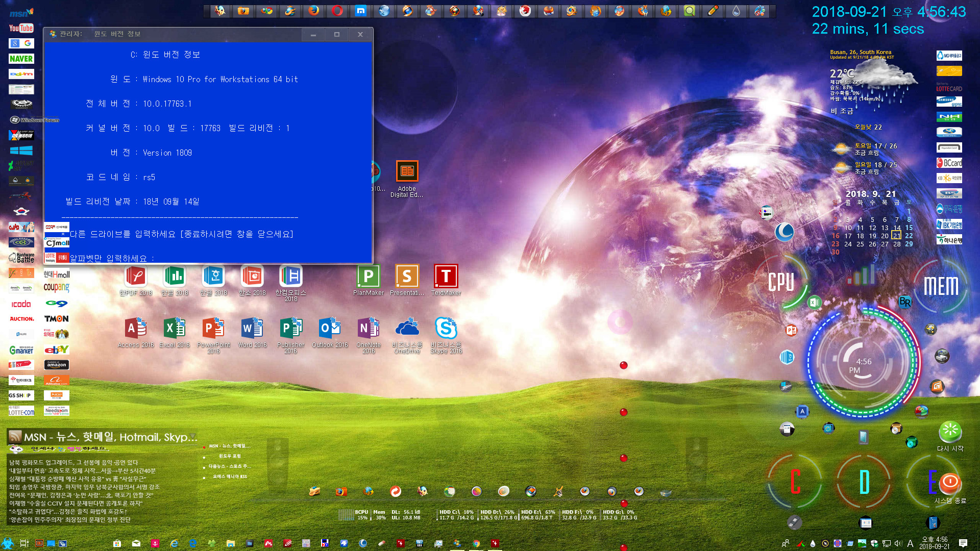980x551 pixels.
Task: Open Outlook 2016 desktop icon
Action: [x=330, y=333]
